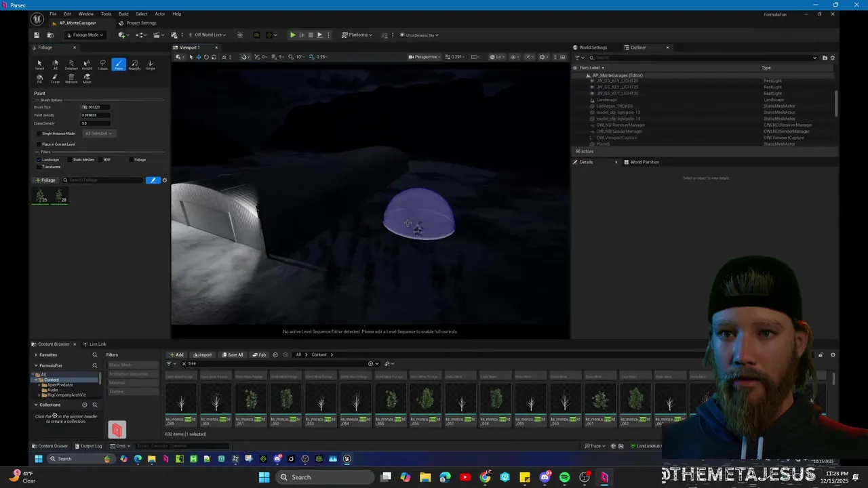This screenshot has width=868, height=488.
Task: Click the Stop play button
Action: [311, 35]
